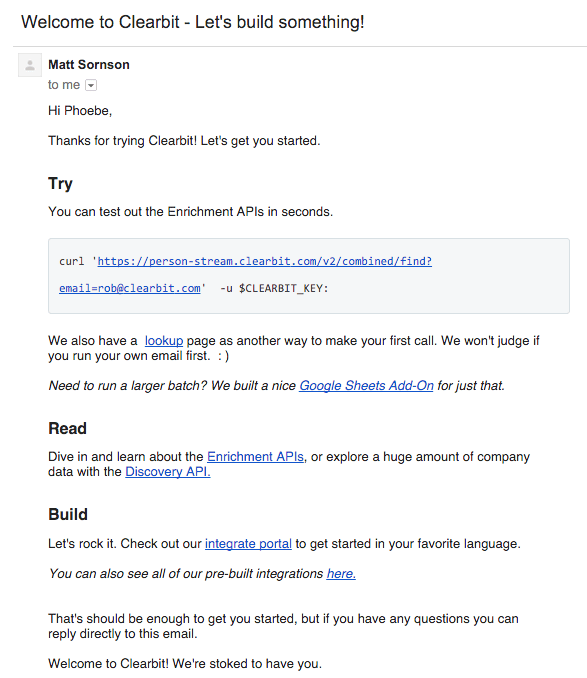
Task: Open the lookup page link
Action: [164, 341]
